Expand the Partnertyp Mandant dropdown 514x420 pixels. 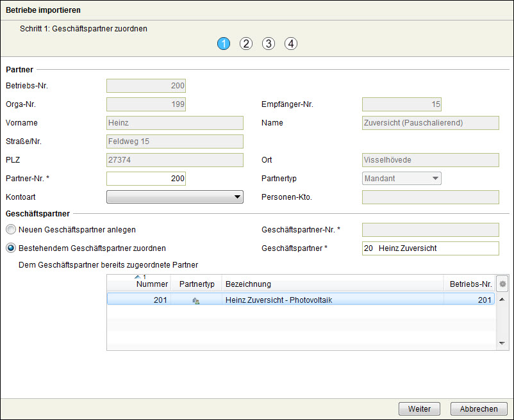point(402,179)
